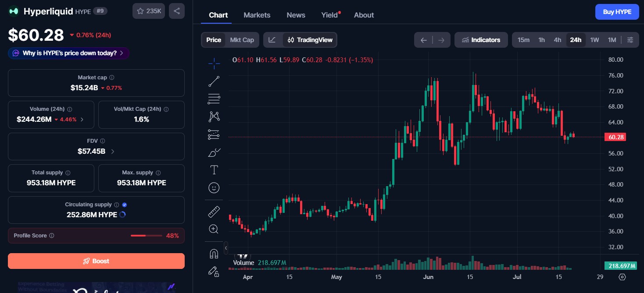
Task: Select the chart patterns tool
Action: pyautogui.click(x=214, y=116)
